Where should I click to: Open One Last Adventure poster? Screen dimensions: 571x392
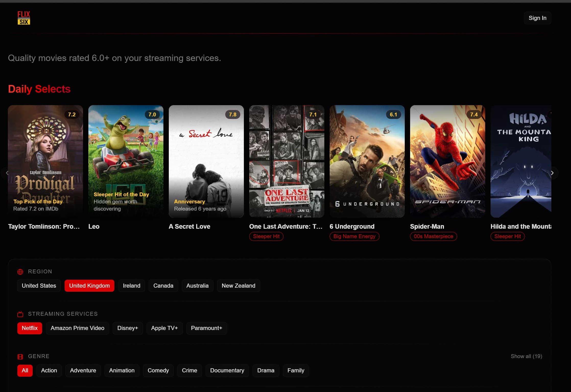tap(287, 161)
